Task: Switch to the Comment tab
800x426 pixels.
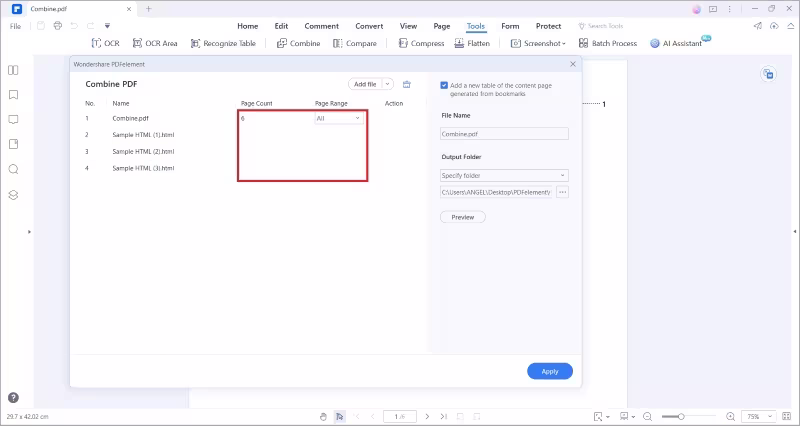Action: click(321, 26)
